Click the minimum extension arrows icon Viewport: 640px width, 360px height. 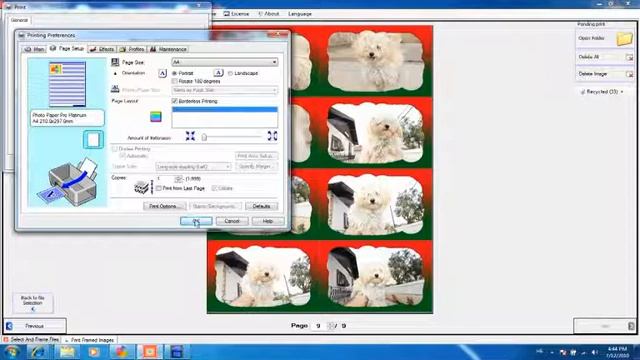[190, 136]
